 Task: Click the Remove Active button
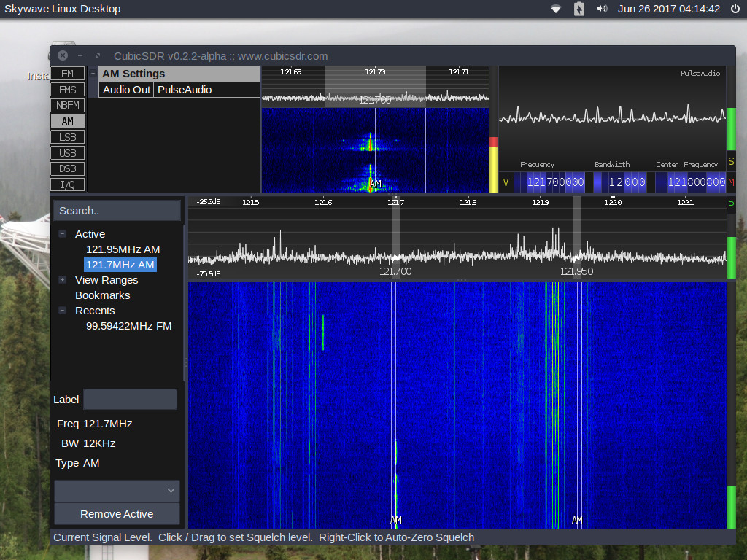click(116, 514)
